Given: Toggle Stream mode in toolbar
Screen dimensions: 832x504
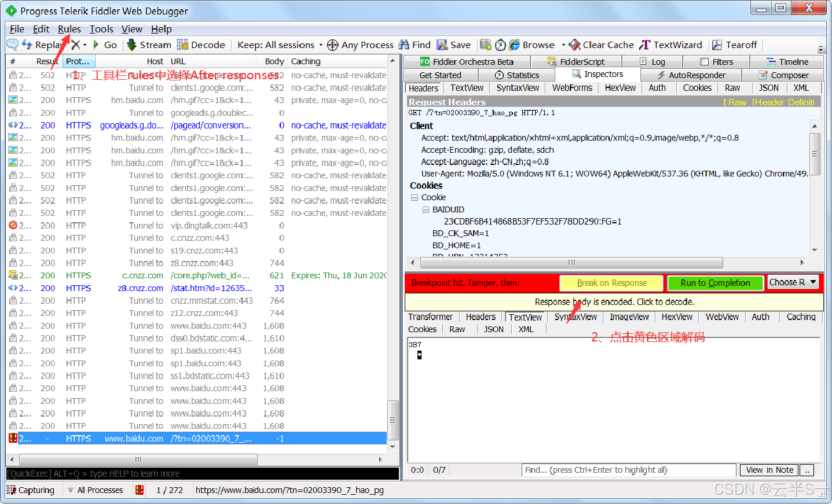Looking at the screenshot, I should click(x=149, y=45).
